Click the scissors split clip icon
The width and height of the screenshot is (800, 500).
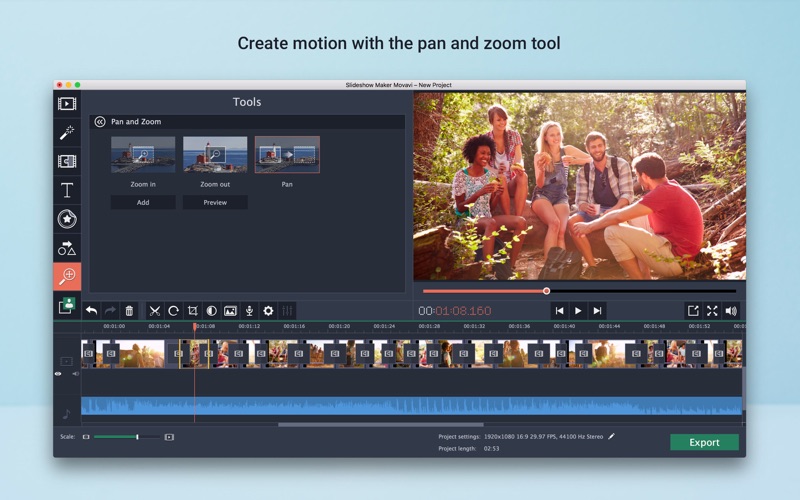pos(155,311)
